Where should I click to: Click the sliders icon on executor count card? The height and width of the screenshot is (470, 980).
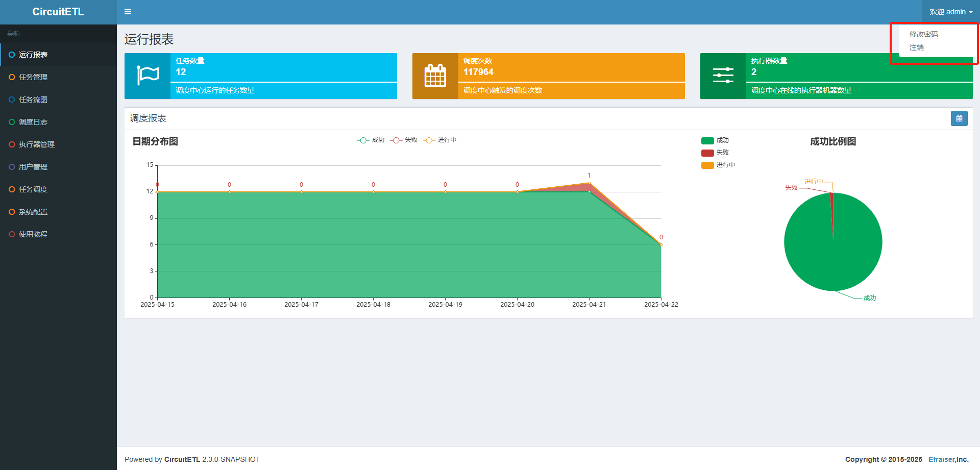723,76
